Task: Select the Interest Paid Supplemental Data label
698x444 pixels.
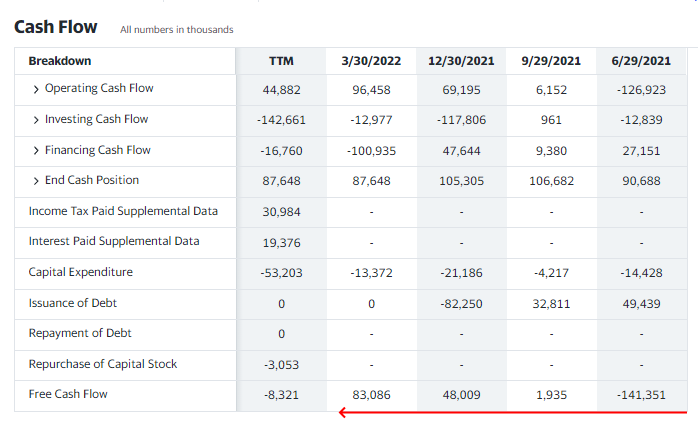Action: pos(114,241)
